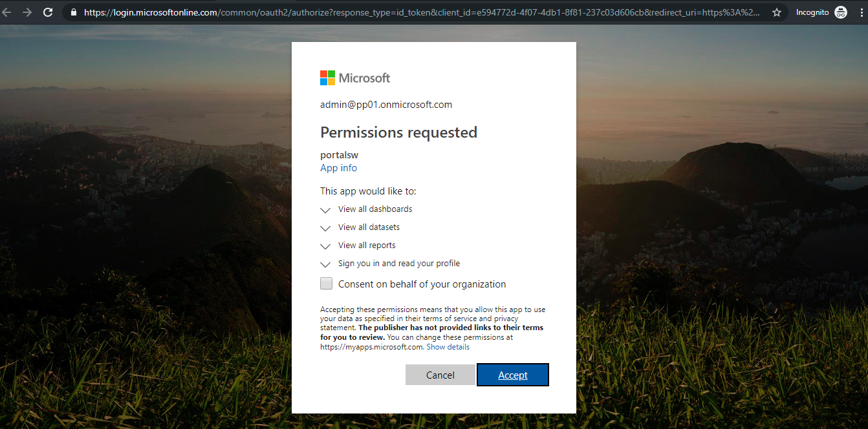Reload the page with refresh icon
The width and height of the screenshot is (868, 429).
pos(48,12)
